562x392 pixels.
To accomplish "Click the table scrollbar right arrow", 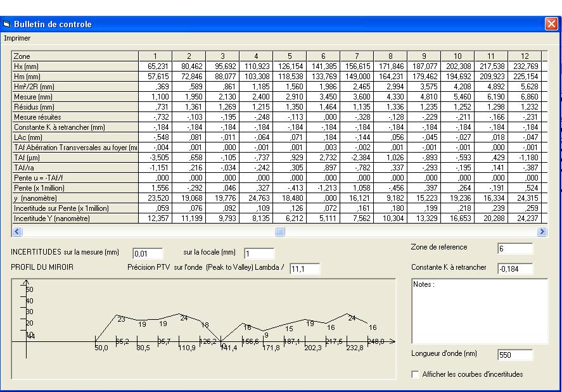I will click(542, 232).
